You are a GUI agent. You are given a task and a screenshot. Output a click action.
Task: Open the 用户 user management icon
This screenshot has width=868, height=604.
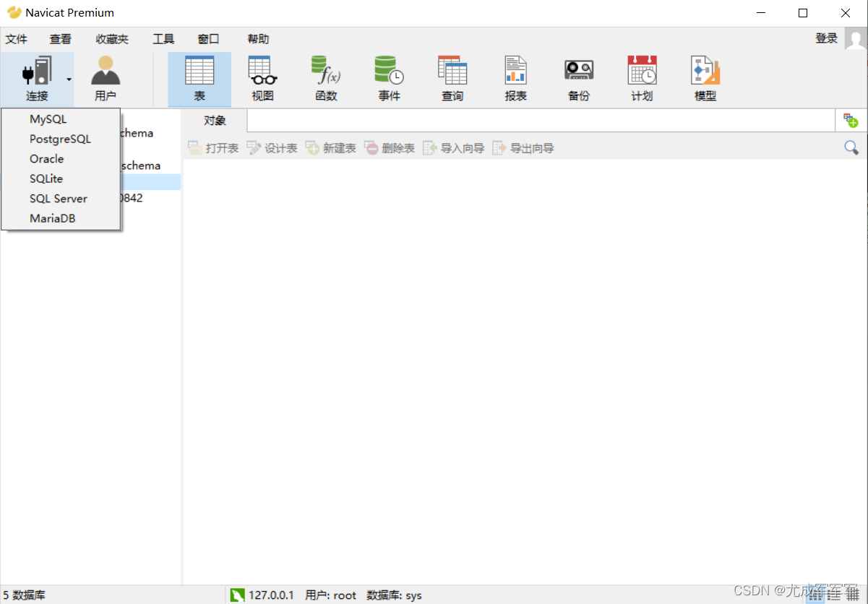click(x=106, y=72)
